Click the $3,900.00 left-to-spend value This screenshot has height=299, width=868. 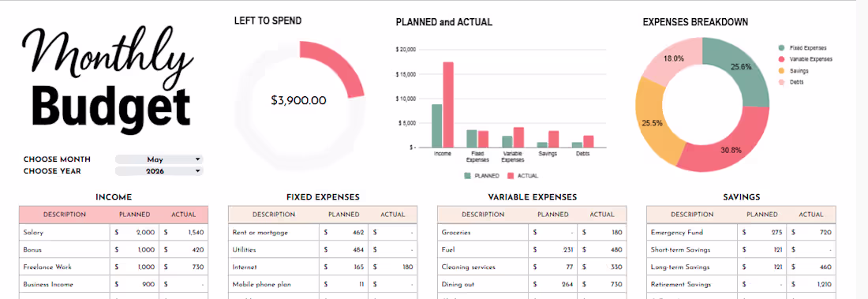pyautogui.click(x=298, y=100)
